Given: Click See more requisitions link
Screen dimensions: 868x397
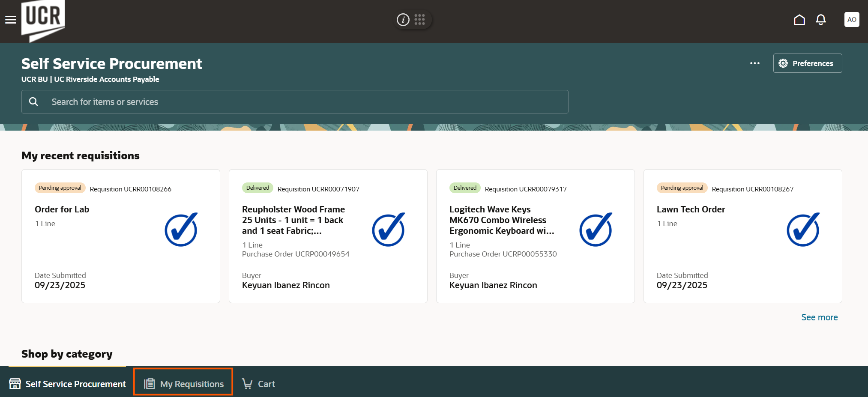Looking at the screenshot, I should (x=819, y=317).
